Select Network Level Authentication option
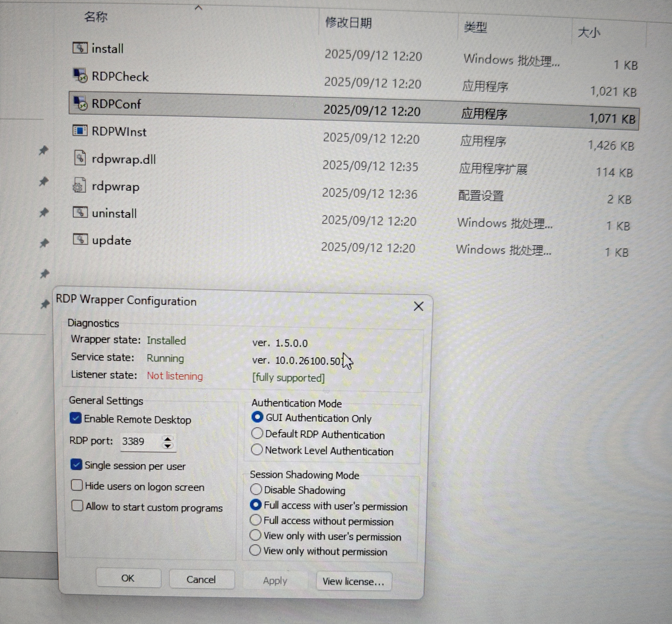The width and height of the screenshot is (672, 624). tap(257, 449)
